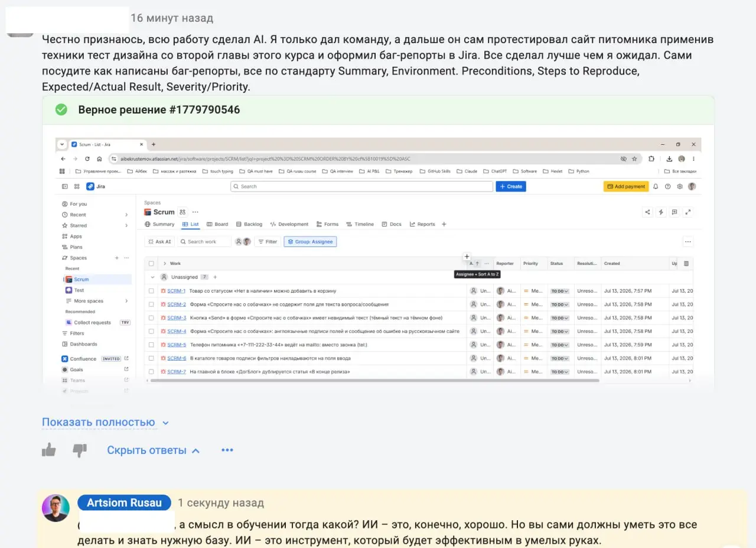
Task: Open the TO DO status dropdown for SCRM-7
Action: [559, 372]
